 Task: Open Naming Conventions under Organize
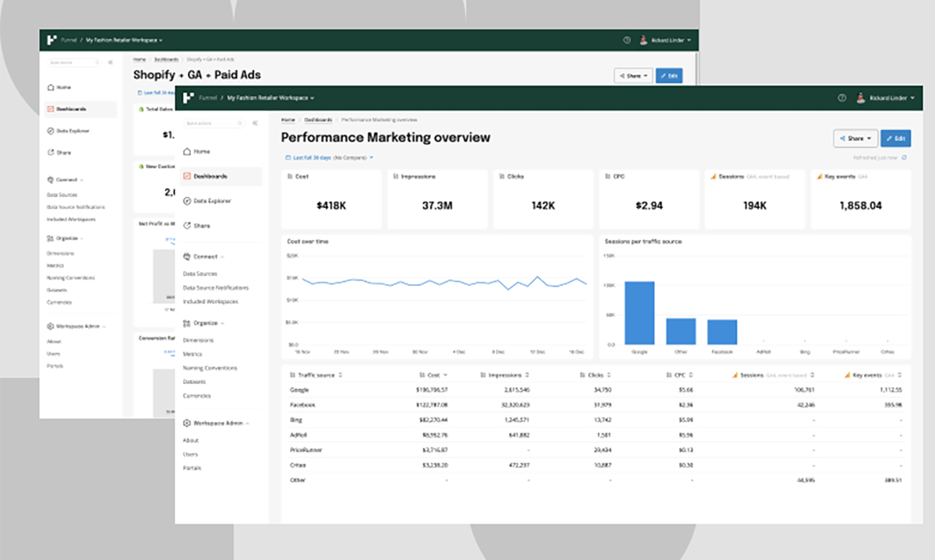pos(211,368)
